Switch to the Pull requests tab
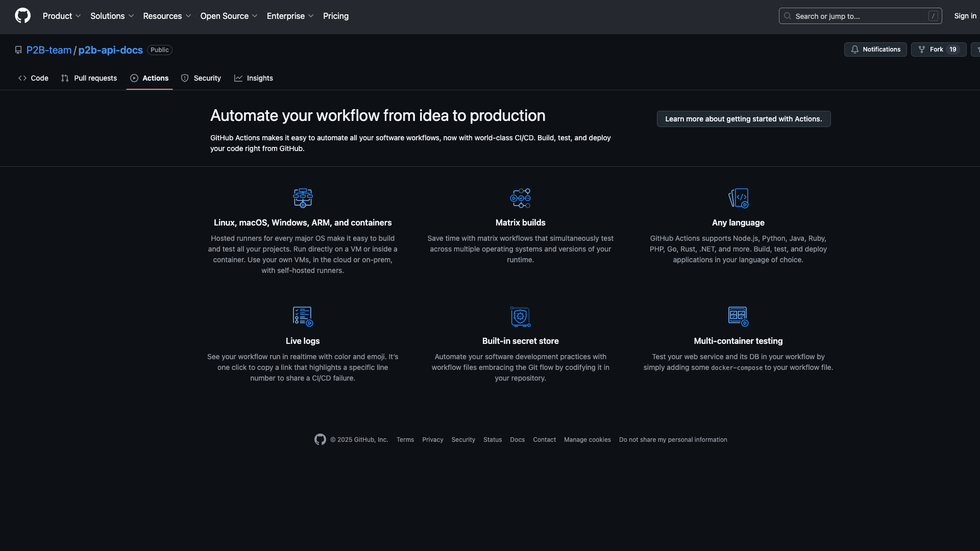980x551 pixels. point(89,78)
